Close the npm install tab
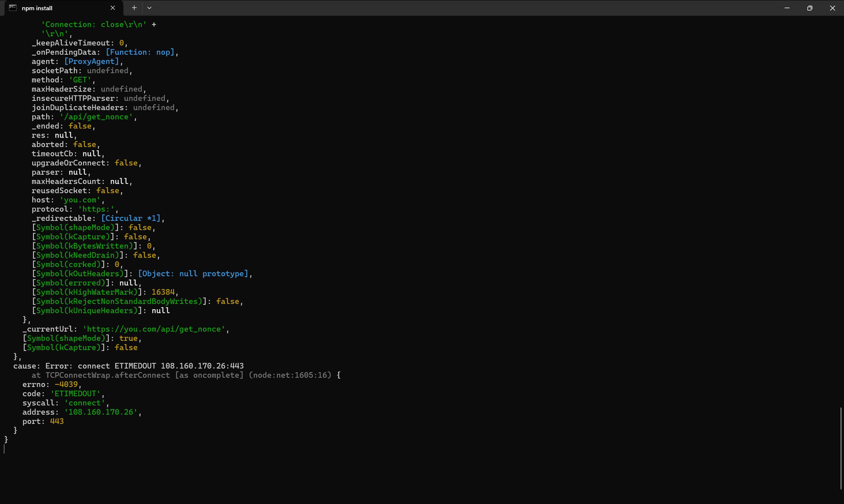Viewport: 844px width, 504px height. 113,8
